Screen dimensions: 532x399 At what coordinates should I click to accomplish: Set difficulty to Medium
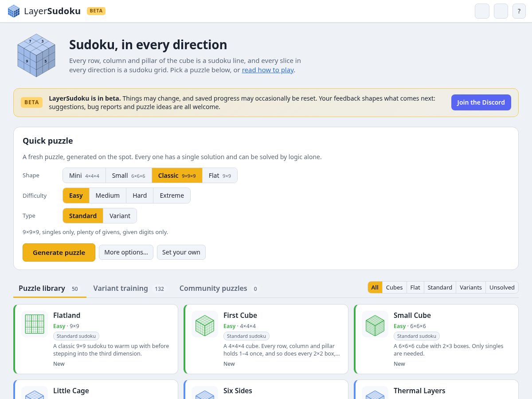pos(108,196)
